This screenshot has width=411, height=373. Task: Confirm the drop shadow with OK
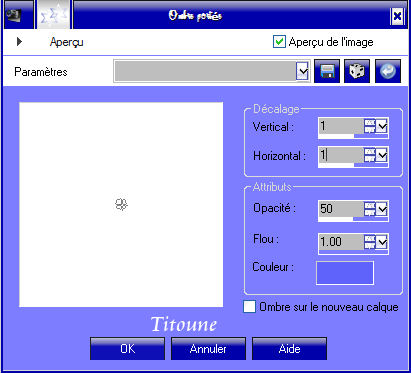click(x=128, y=349)
